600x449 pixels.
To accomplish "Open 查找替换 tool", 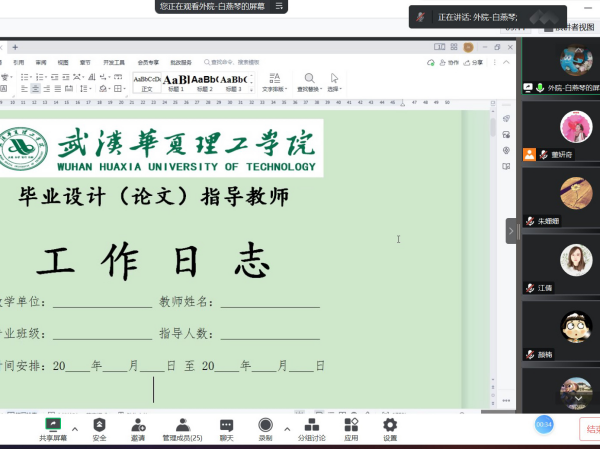I will (310, 83).
